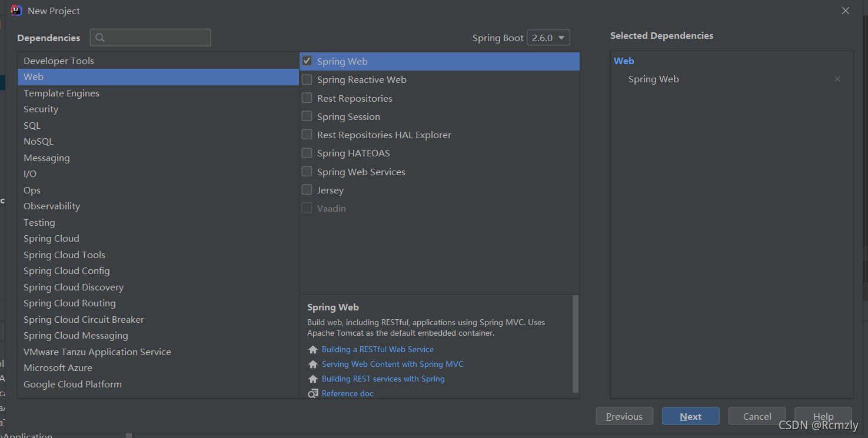Tick the Spring Session checkbox
The height and width of the screenshot is (438, 868).
click(x=307, y=116)
